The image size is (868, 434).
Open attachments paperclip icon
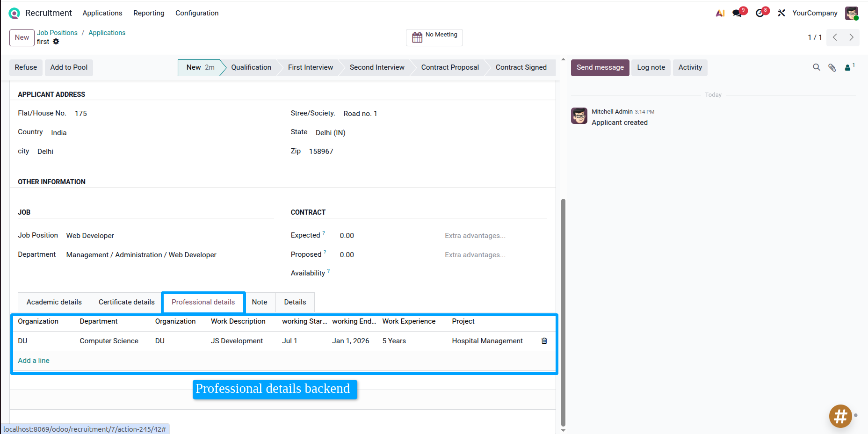pyautogui.click(x=832, y=67)
